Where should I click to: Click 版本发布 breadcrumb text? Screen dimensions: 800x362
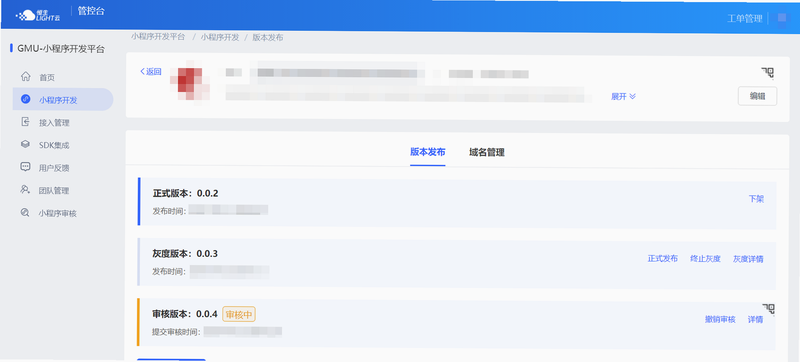point(268,37)
